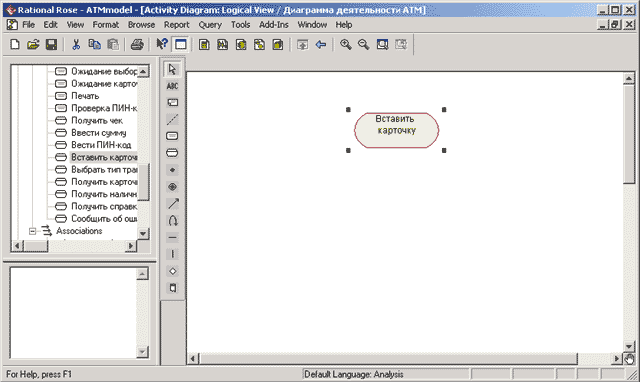640x382 pixels.
Task: Select the Activity tool in toolbox
Action: (172, 153)
